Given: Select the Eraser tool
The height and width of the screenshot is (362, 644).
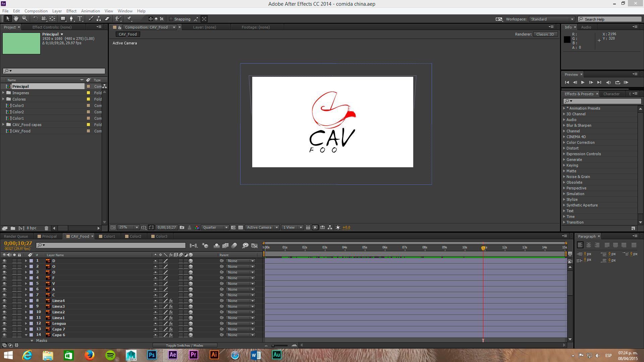Looking at the screenshot, I should tap(107, 19).
